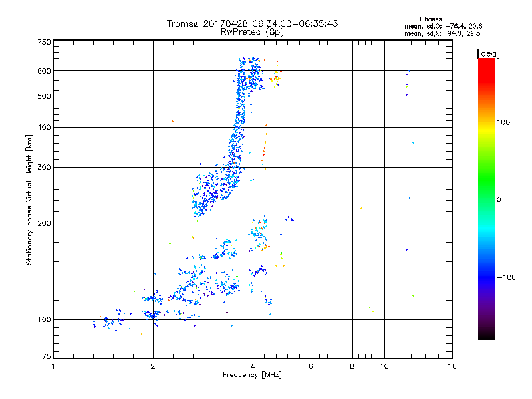The height and width of the screenshot is (399, 532).
Task: Click the '400' height axis label
Action: [x=44, y=128]
